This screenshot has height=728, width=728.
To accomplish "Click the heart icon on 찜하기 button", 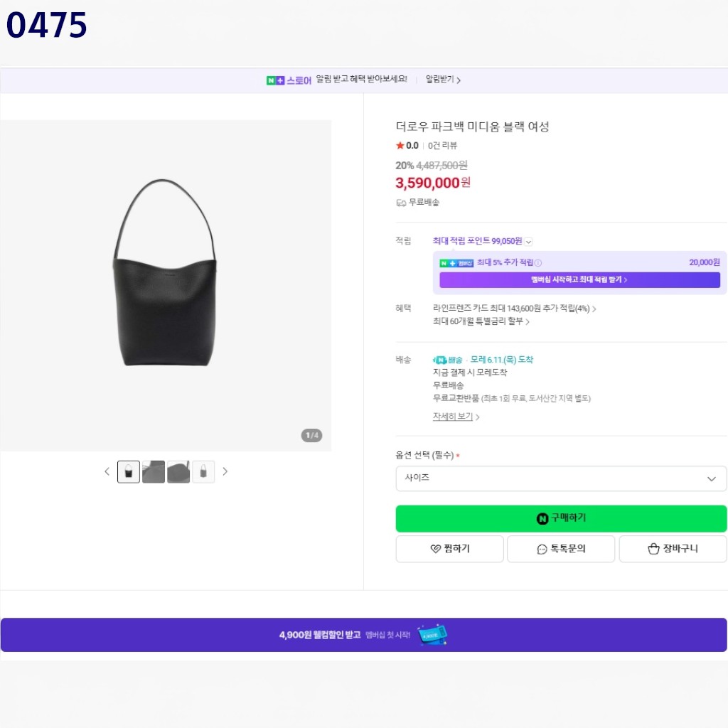I will [435, 549].
